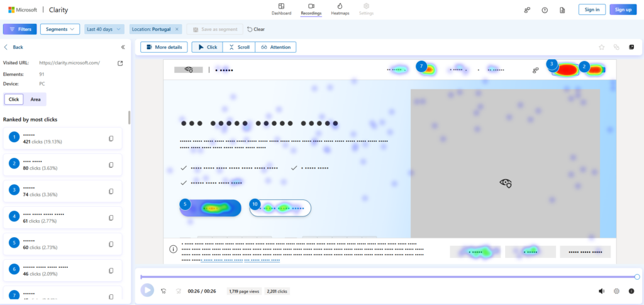Mute the recording volume speaker icon
This screenshot has width=644, height=305.
[x=602, y=291]
